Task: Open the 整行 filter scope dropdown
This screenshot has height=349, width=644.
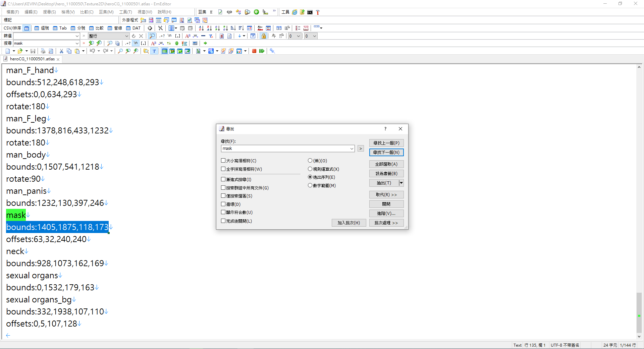Action: 126,36
